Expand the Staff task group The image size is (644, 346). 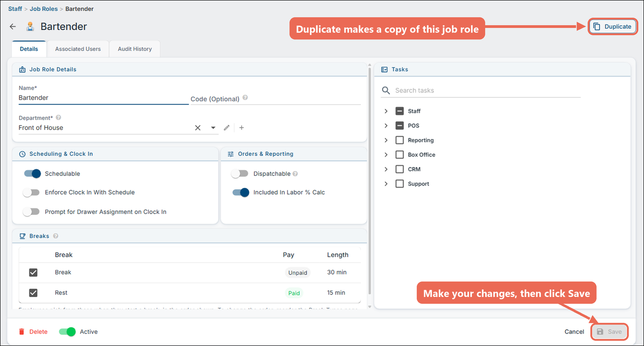point(386,111)
